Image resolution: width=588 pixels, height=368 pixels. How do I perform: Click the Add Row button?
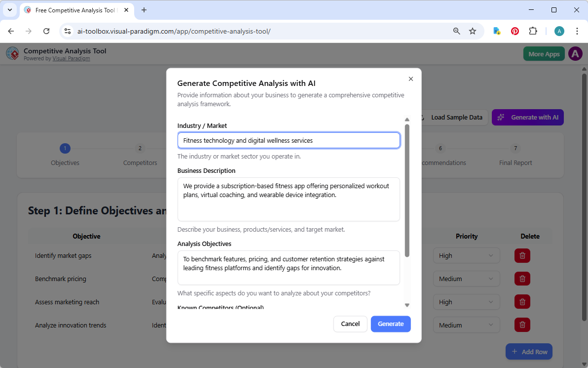(529, 351)
